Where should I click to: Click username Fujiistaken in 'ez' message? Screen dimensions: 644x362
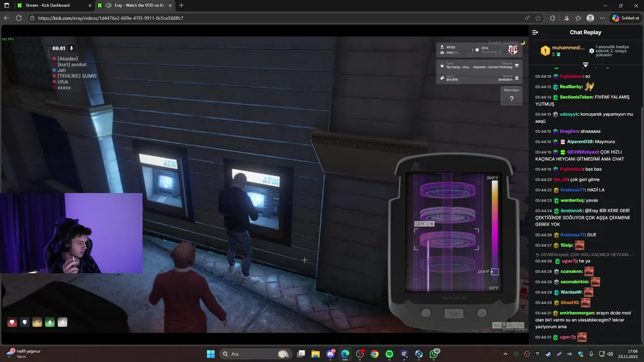coord(572,76)
